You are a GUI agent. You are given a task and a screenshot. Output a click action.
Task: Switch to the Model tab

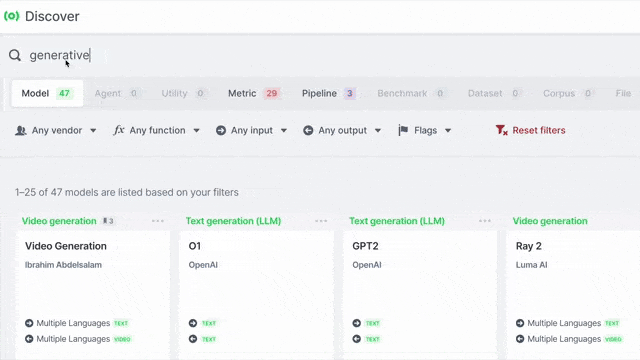click(x=47, y=93)
